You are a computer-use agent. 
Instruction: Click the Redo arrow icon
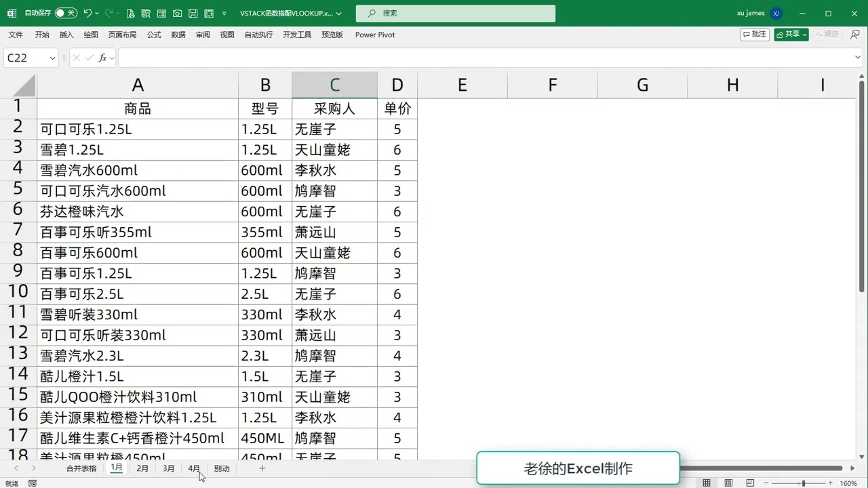coord(108,13)
